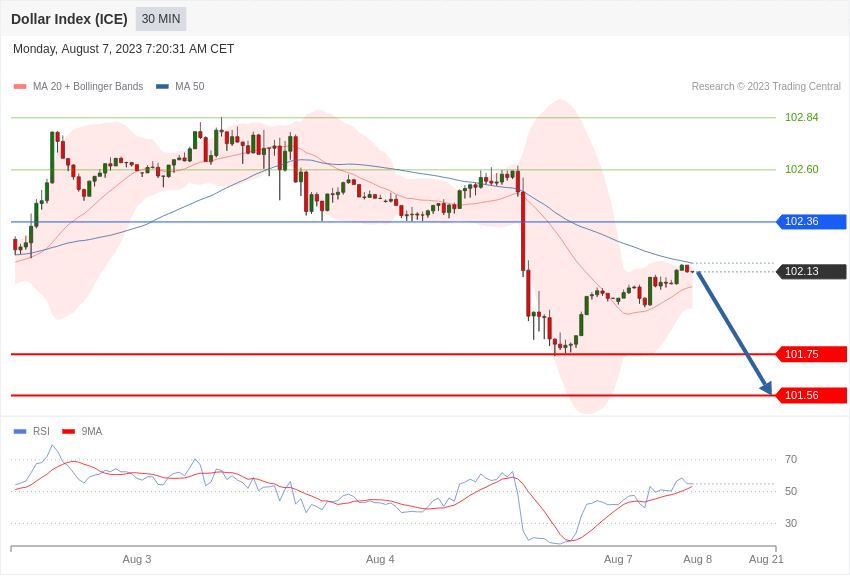This screenshot has width=850, height=576.
Task: Click the Aug 7 date axis label
Action: (x=618, y=559)
